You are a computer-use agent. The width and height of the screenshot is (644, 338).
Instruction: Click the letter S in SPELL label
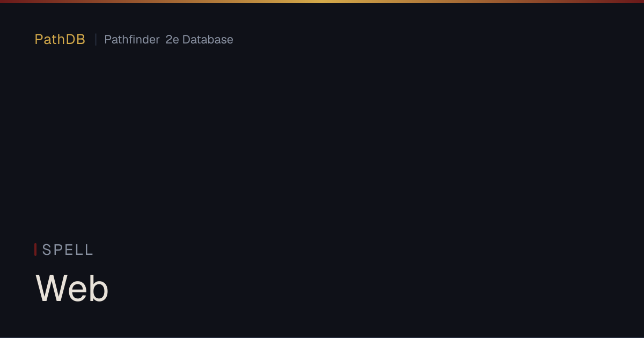pyautogui.click(x=47, y=249)
